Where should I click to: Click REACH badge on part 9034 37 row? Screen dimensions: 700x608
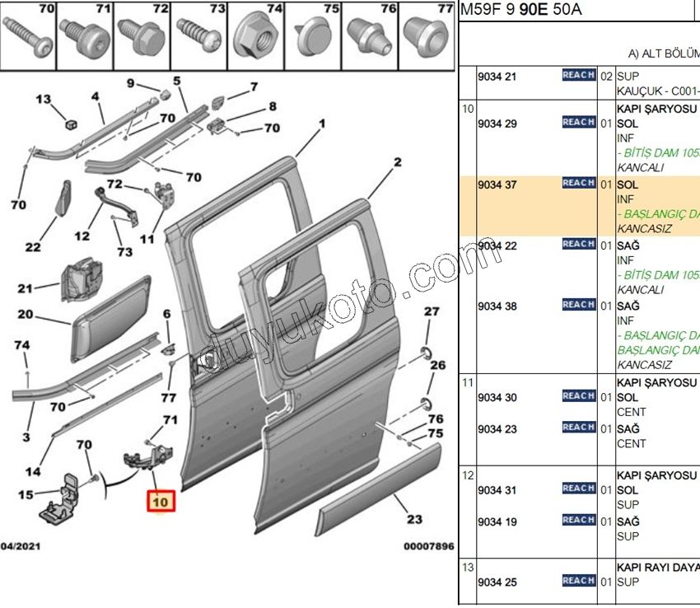[x=578, y=183]
